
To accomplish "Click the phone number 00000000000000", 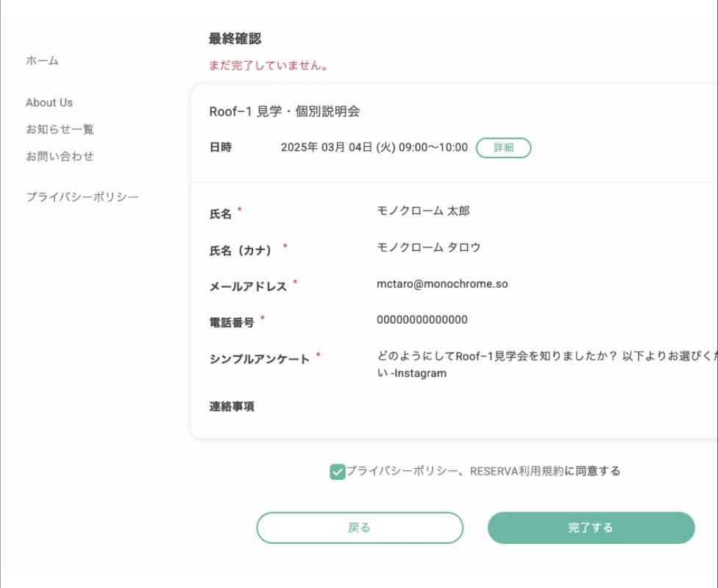I will coord(422,320).
